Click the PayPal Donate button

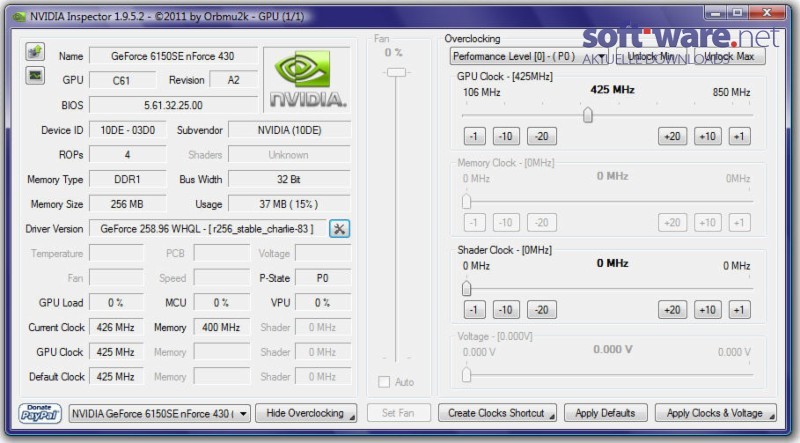(40, 413)
